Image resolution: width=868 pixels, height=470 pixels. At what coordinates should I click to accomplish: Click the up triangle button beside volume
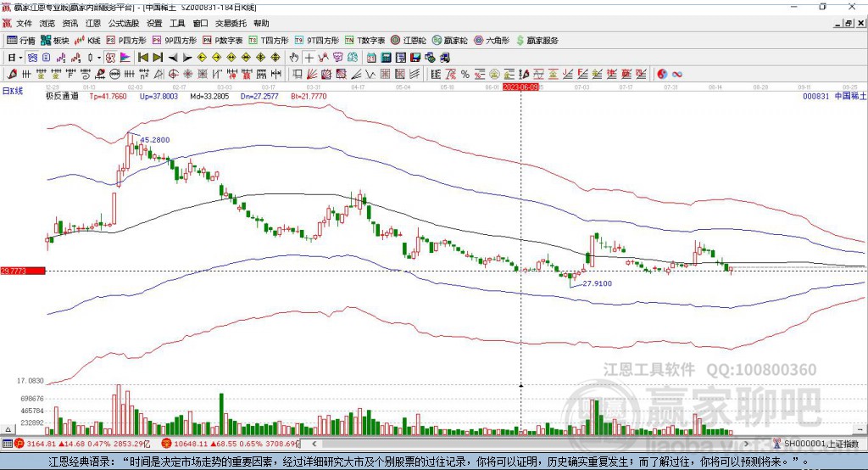(8, 429)
